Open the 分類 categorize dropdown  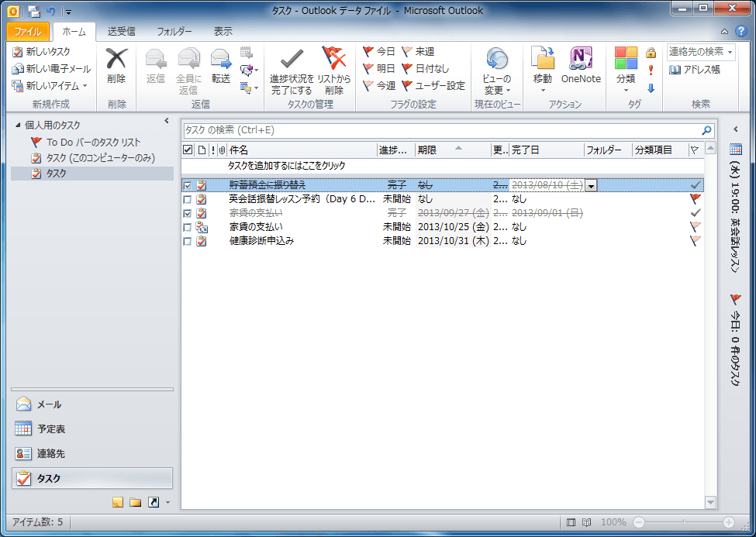point(626,71)
